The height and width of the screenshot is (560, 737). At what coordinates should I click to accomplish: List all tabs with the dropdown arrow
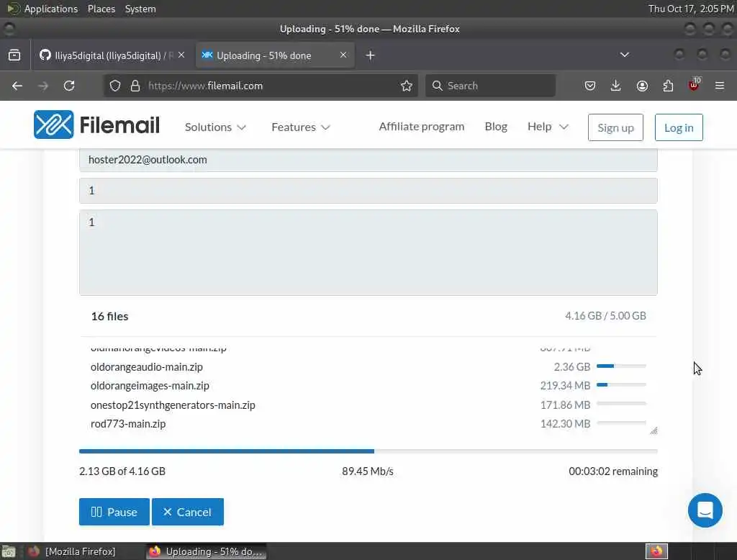(625, 55)
